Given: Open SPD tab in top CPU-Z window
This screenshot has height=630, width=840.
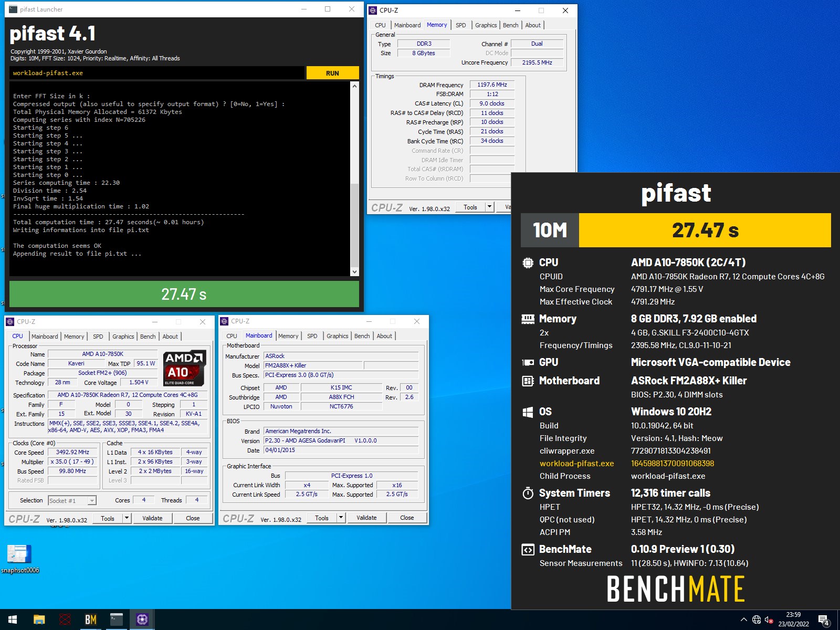Looking at the screenshot, I should 460,25.
